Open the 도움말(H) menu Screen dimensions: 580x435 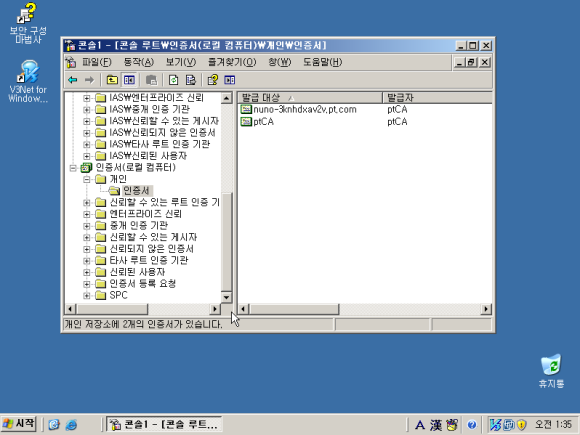[323, 62]
